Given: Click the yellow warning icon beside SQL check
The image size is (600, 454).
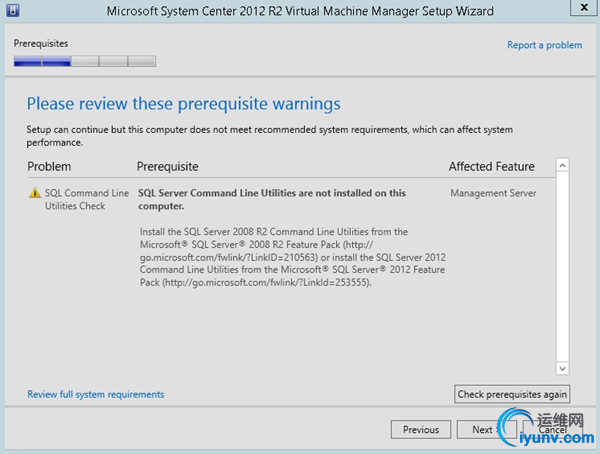Looking at the screenshot, I should (35, 193).
